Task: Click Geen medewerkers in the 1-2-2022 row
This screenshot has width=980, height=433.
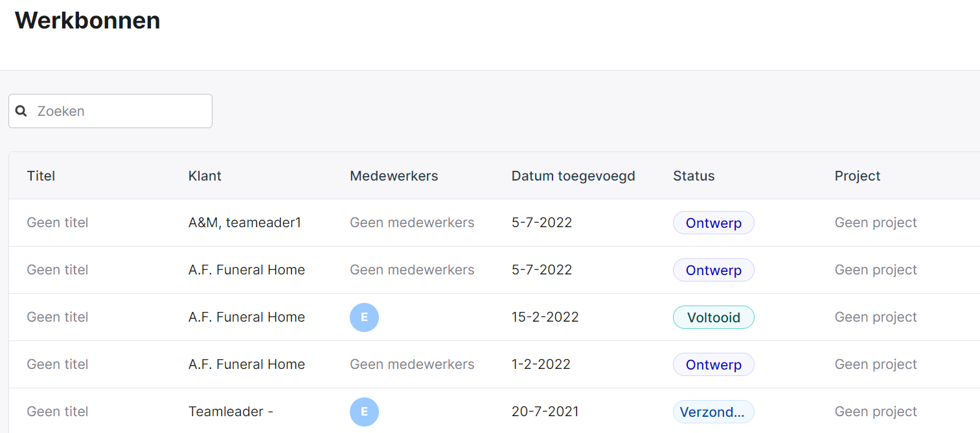Action: [412, 364]
